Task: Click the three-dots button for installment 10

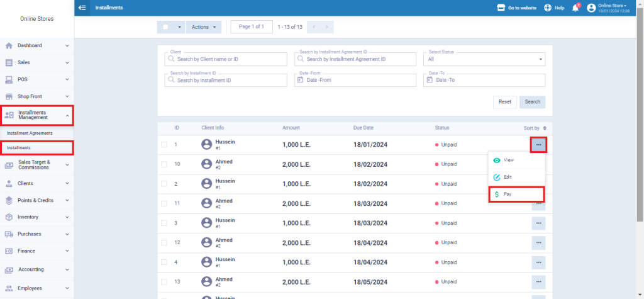Action: point(538,164)
